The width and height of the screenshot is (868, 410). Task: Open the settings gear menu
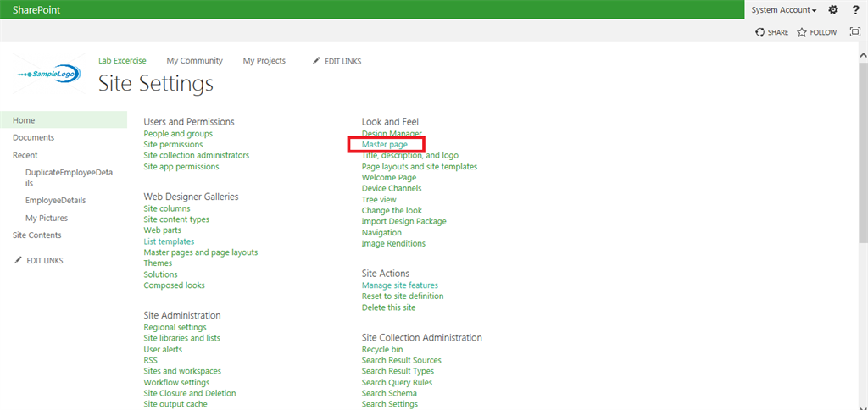point(832,10)
